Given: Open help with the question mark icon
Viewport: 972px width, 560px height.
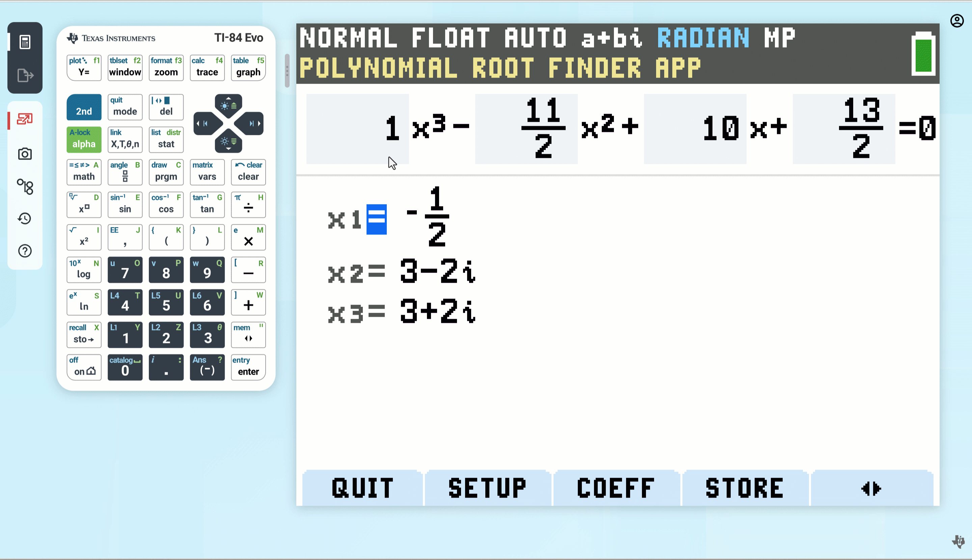Looking at the screenshot, I should coord(25,251).
